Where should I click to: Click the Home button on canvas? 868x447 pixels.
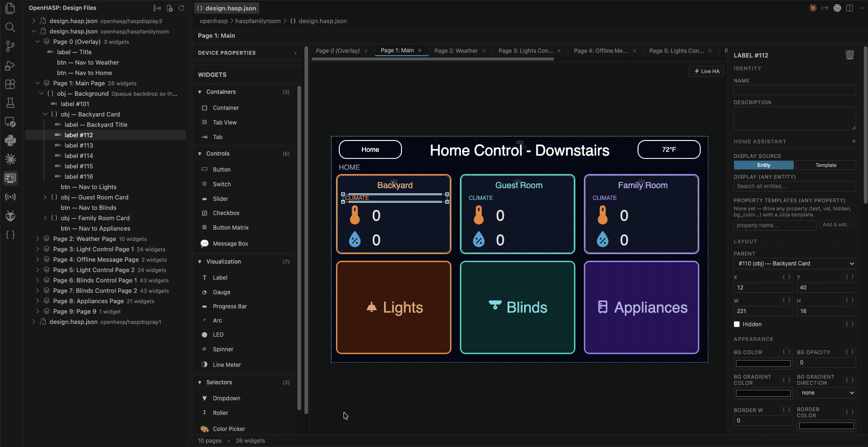[370, 149]
